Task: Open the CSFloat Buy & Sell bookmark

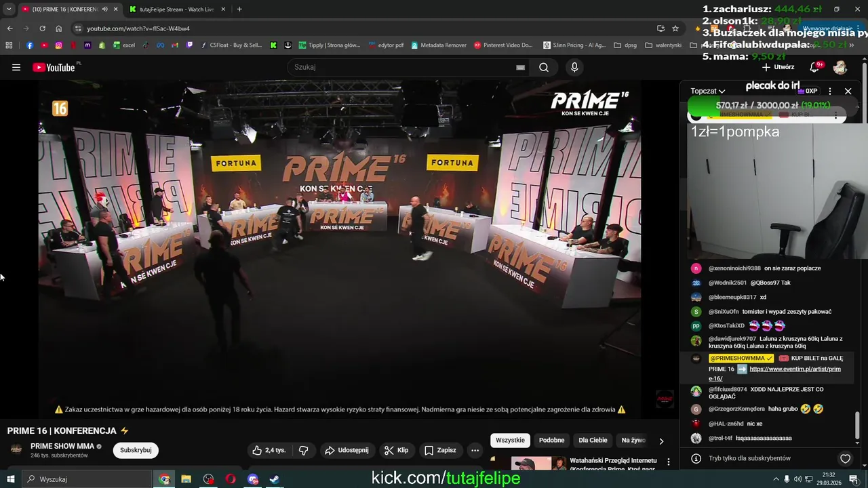Action: 231,45
